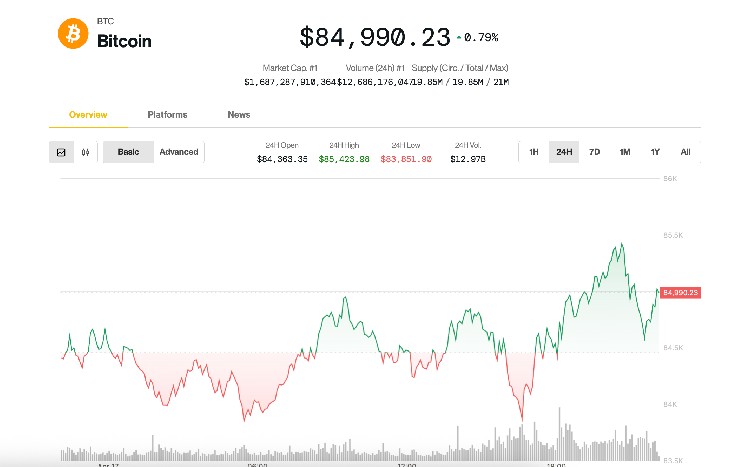Select the Advanced chart mode

[x=179, y=152]
